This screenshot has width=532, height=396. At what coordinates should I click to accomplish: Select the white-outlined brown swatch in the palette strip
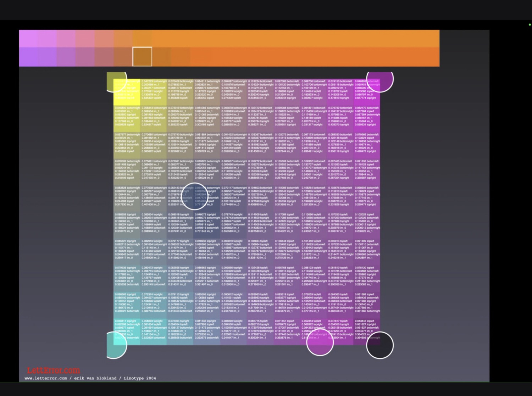point(142,56)
